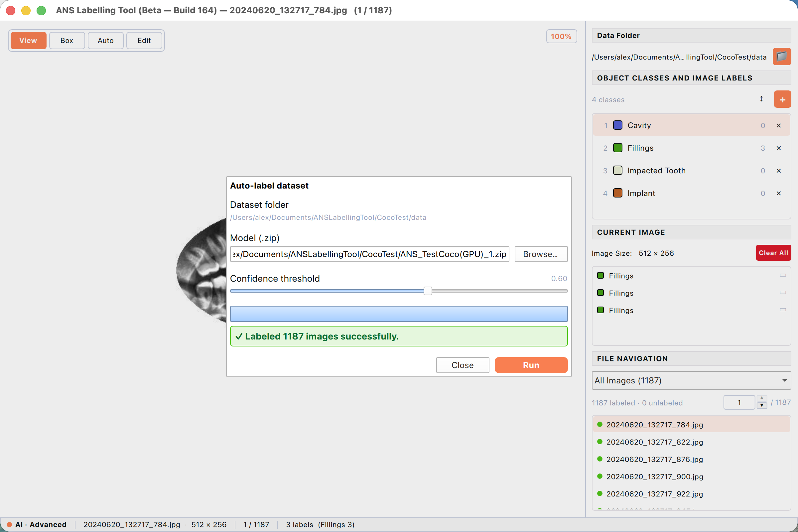Select the Impacted Tooth class row
The height and width of the screenshot is (532, 798).
tap(691, 170)
